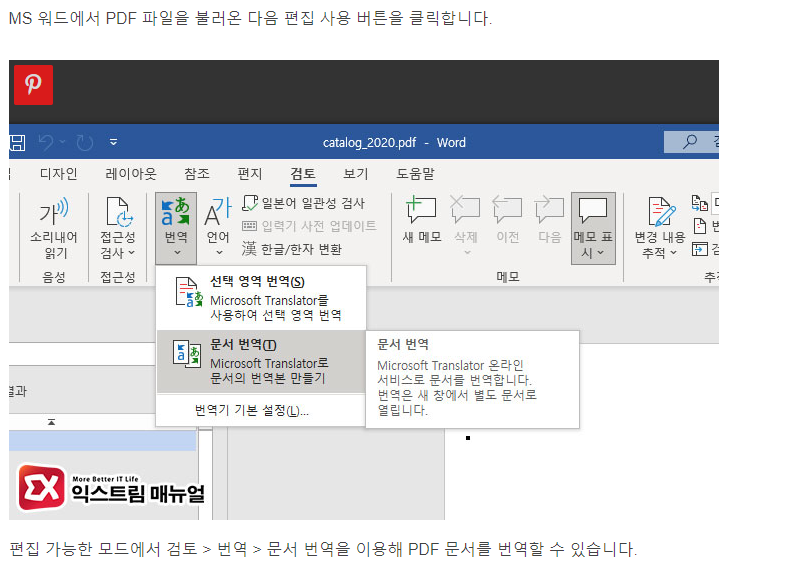Click the Save disk icon in title bar
Screen dimensions: 797x586
(x=17, y=142)
